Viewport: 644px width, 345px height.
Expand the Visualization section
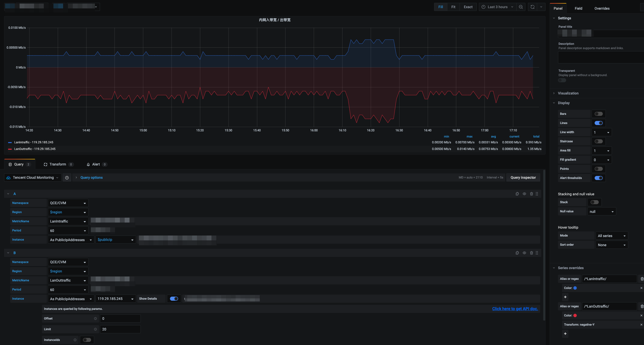pos(568,93)
